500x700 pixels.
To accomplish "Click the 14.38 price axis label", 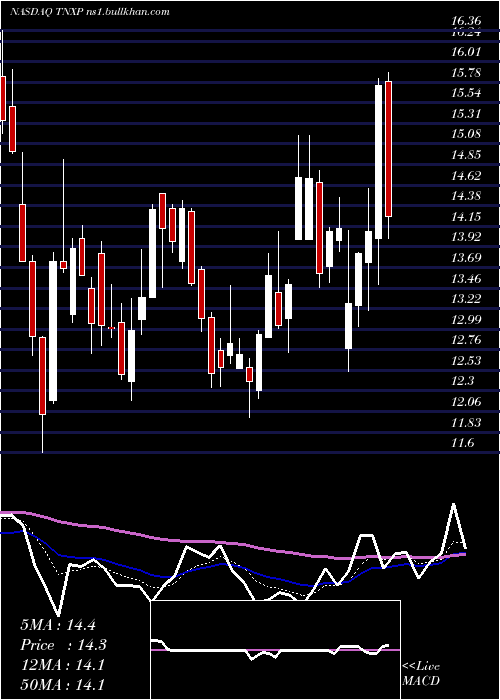I will [466, 196].
